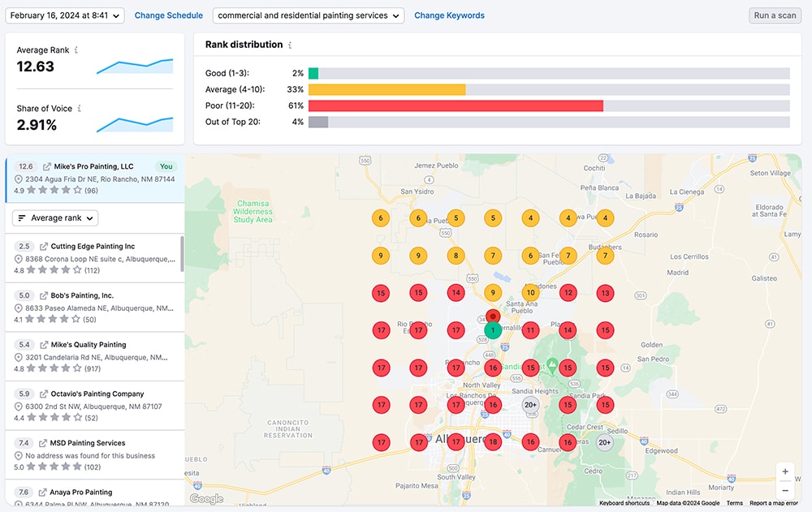Open Change Schedule settings
This screenshot has height=512, width=812.
pos(168,15)
